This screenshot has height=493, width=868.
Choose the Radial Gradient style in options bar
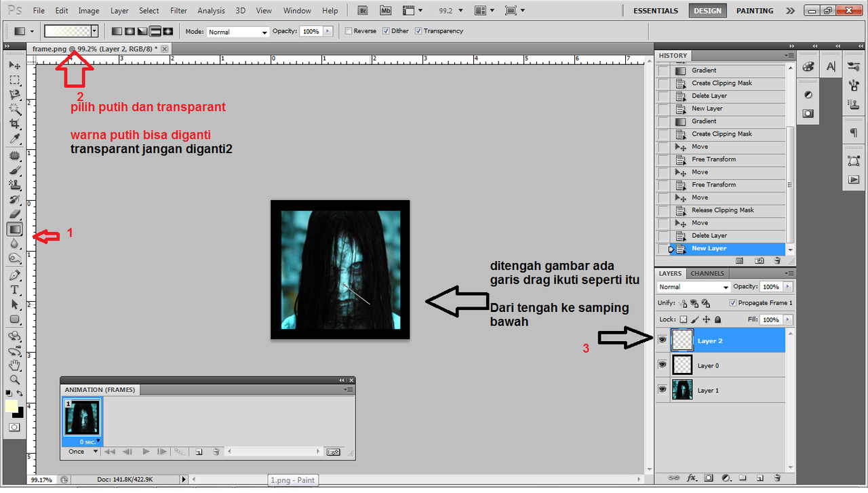click(x=129, y=31)
